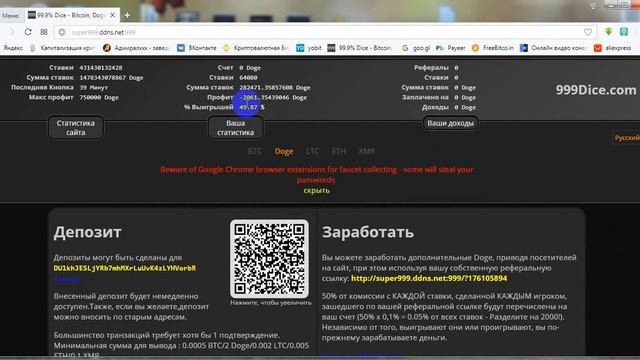Open the Криптовалютная bookmark
This screenshot has width=640, height=360.
coord(255,48)
